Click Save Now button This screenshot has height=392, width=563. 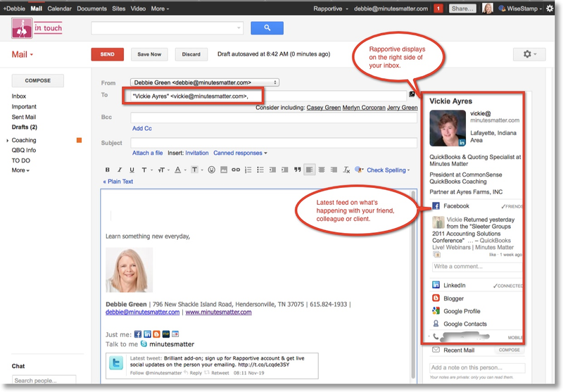(149, 54)
